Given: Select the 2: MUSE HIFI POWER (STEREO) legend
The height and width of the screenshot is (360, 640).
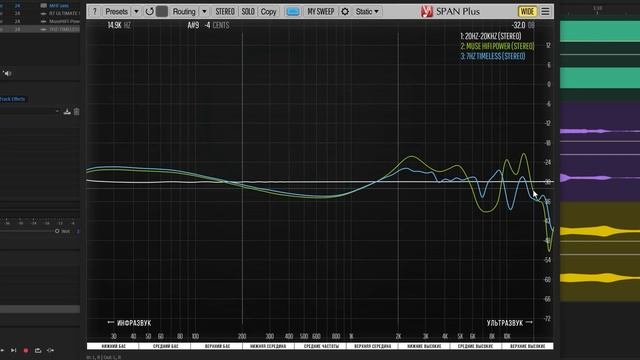Looking at the screenshot, I should 497,46.
